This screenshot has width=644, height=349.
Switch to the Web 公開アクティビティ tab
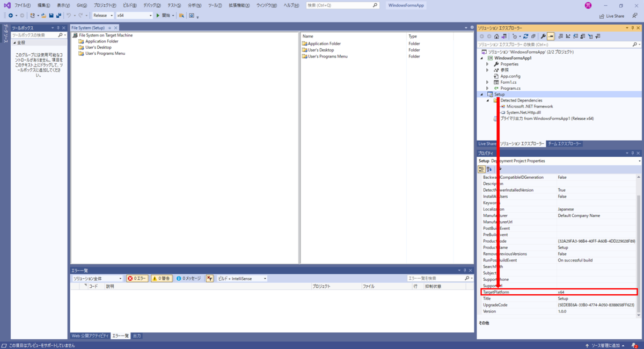click(90, 336)
